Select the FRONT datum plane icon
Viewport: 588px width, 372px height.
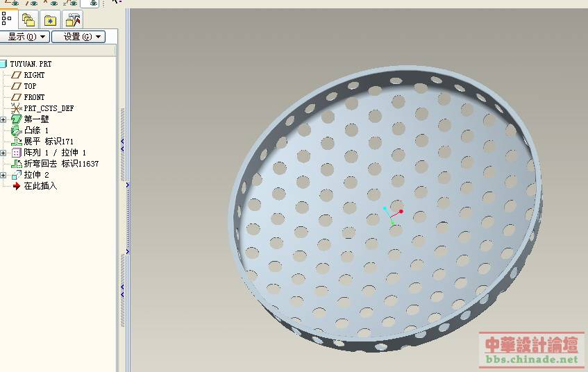(16, 97)
